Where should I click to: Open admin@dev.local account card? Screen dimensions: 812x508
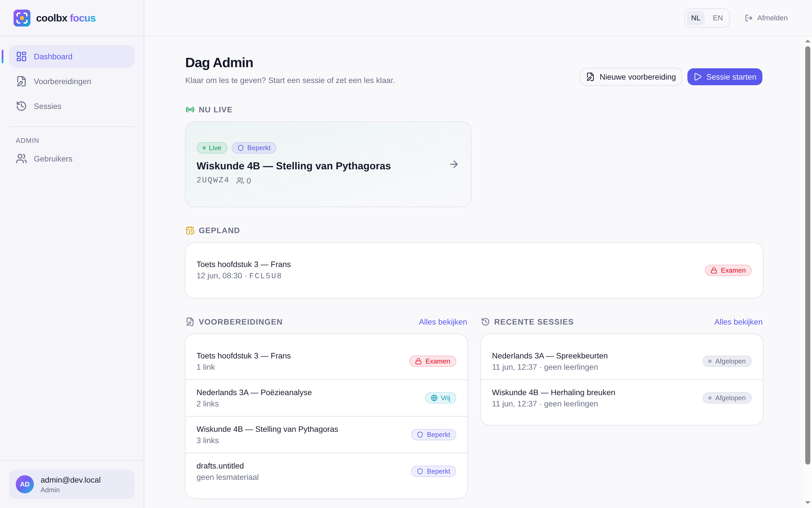tap(72, 484)
